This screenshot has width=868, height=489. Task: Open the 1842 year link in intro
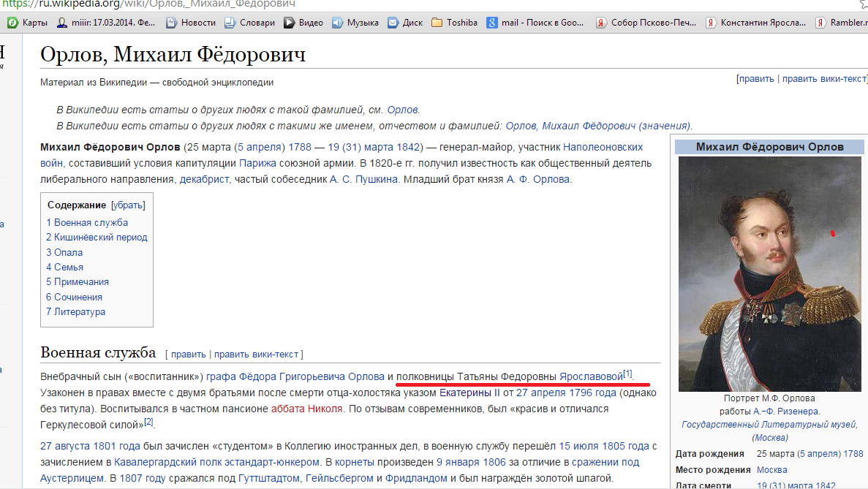[x=408, y=147]
